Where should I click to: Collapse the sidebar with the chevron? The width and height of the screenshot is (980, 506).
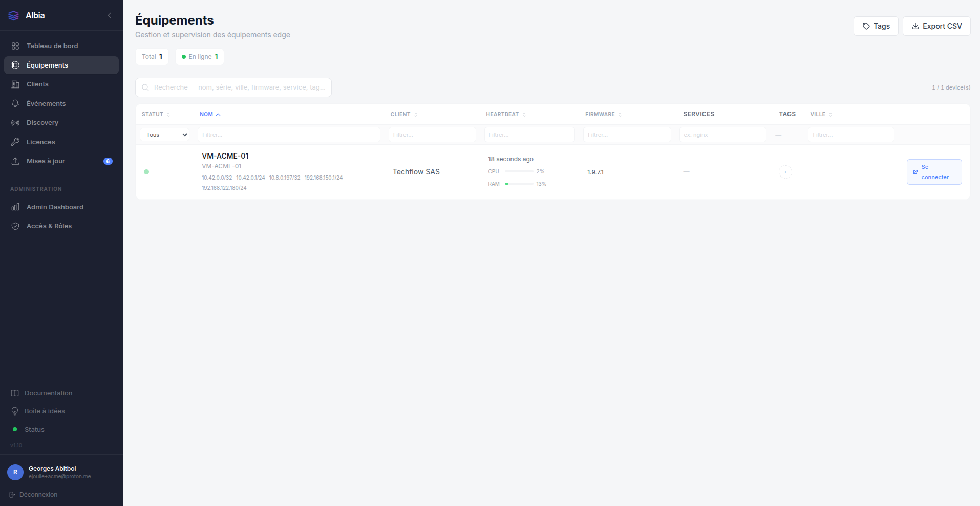110,15
